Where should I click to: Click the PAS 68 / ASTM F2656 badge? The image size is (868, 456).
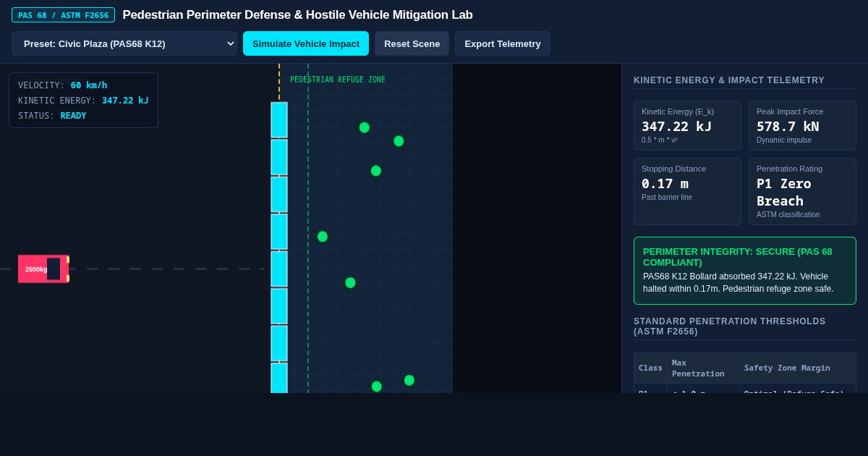(x=63, y=15)
